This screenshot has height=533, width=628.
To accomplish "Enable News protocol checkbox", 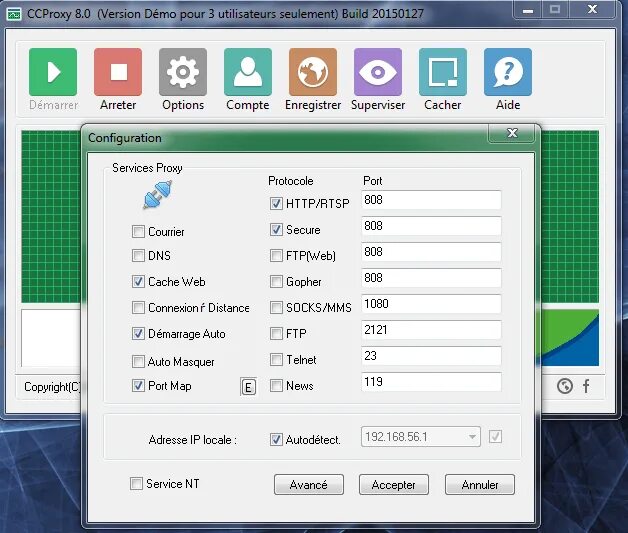I will point(276,386).
